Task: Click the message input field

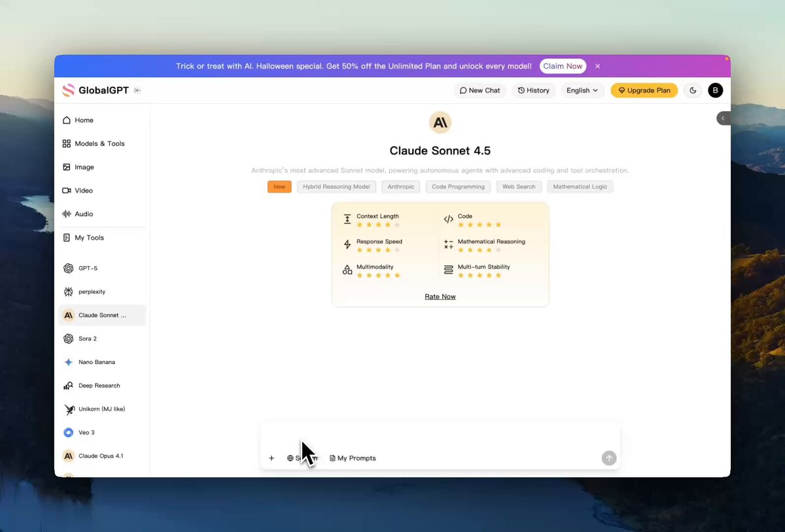Action: coord(440,437)
